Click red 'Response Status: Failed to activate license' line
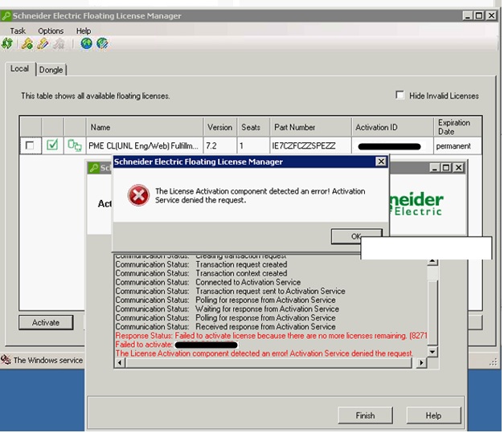The image size is (504, 433). (271, 335)
